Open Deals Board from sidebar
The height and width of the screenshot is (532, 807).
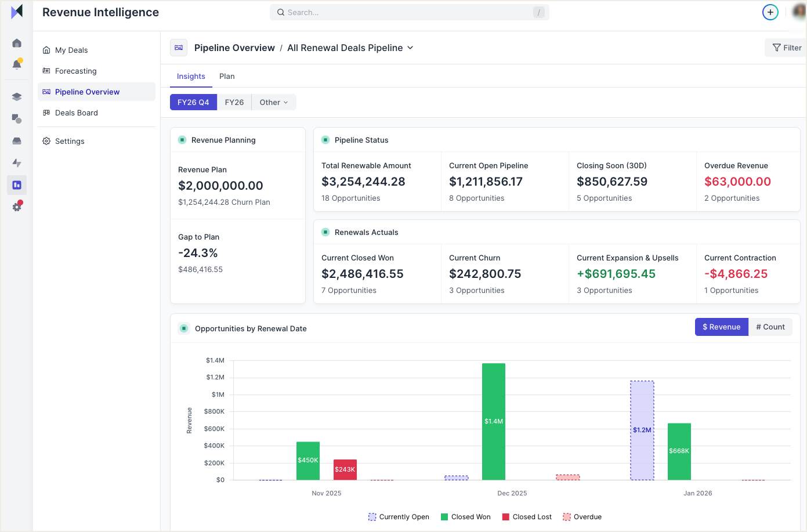pos(76,113)
